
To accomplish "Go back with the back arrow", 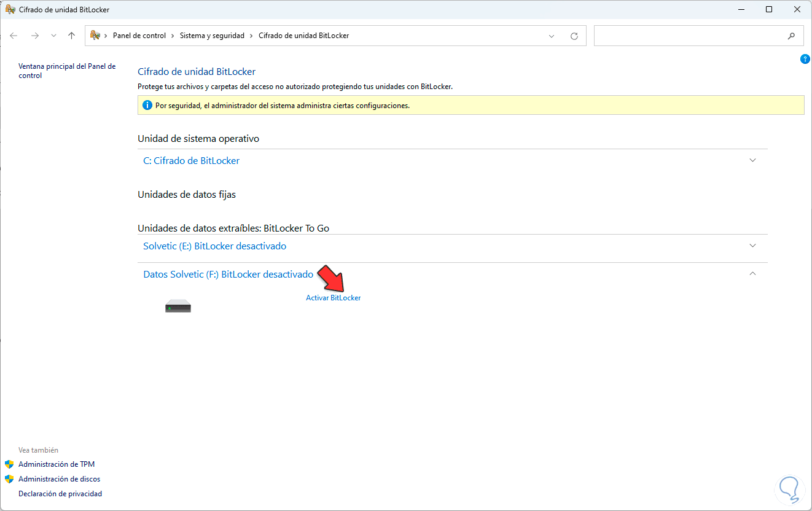I will point(14,36).
